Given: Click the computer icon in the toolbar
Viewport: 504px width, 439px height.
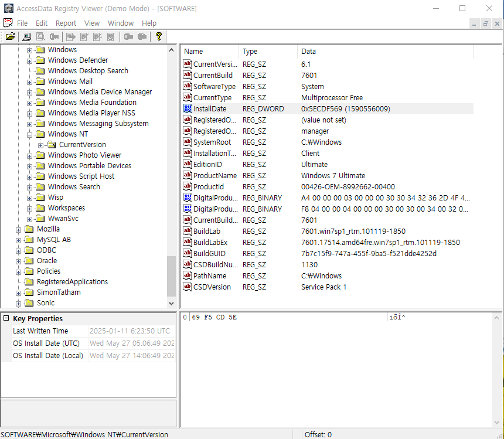Looking at the screenshot, I should pyautogui.click(x=27, y=37).
